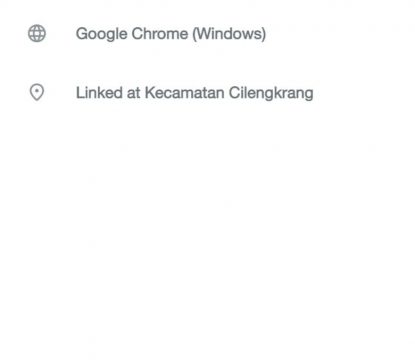Image resolution: width=415 pixels, height=360 pixels.
Task: Click the globe browser icon
Action: [x=37, y=33]
